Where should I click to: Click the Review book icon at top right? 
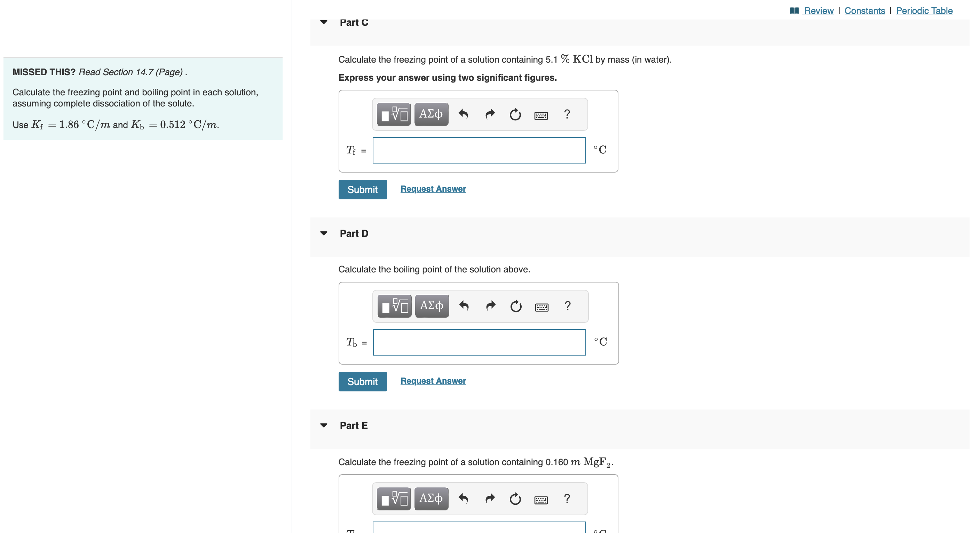coord(795,11)
